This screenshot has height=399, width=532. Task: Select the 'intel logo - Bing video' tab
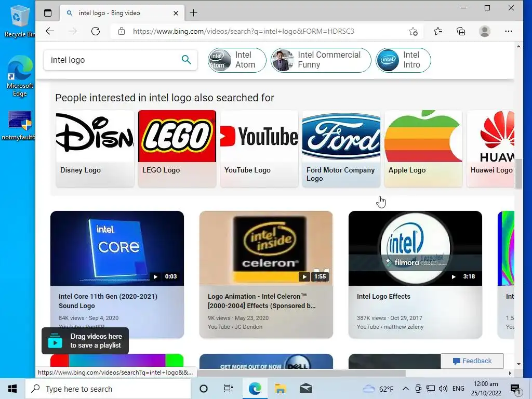point(122,13)
